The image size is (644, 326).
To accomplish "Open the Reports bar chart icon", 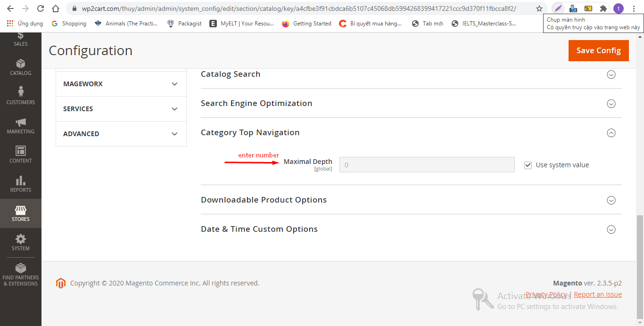I will click(x=20, y=181).
